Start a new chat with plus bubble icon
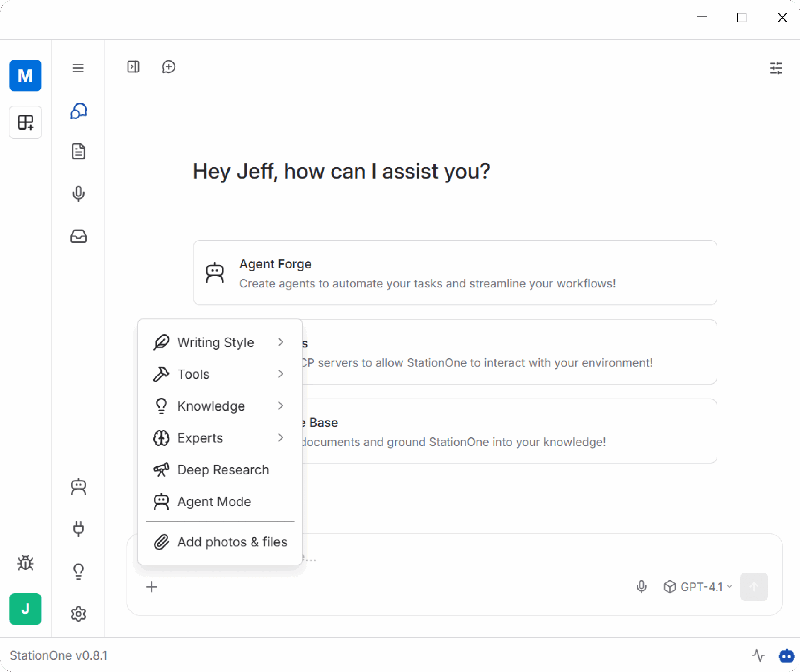 coord(168,67)
